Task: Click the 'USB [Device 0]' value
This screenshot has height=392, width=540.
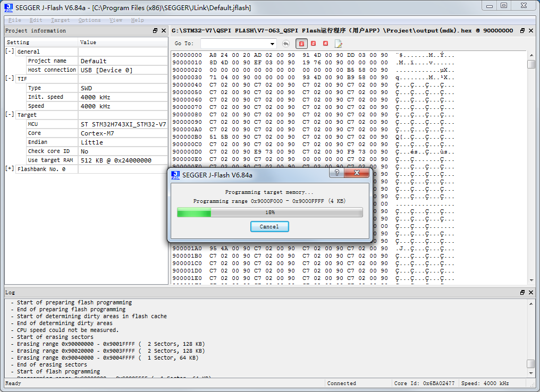Action: [106, 70]
